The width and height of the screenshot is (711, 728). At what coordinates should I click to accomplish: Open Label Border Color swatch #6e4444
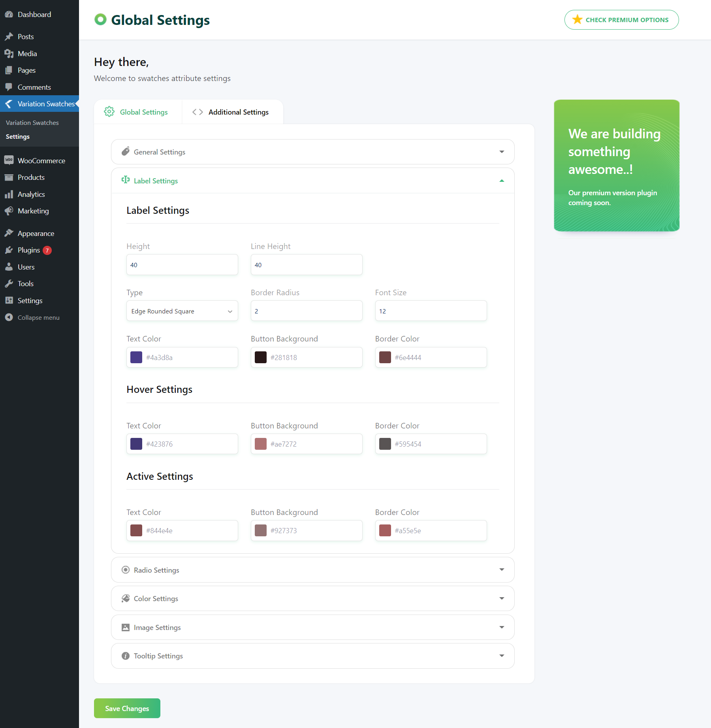[385, 357]
